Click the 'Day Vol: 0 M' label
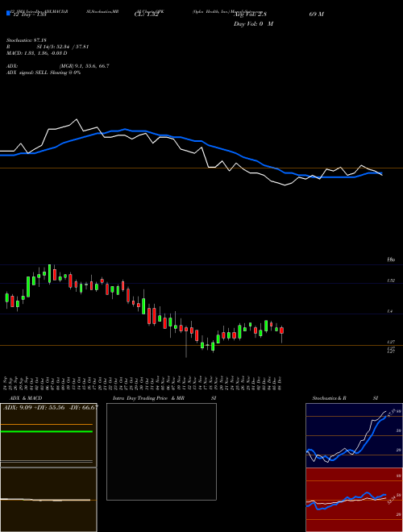This screenshot has width=403, height=532. [253, 23]
